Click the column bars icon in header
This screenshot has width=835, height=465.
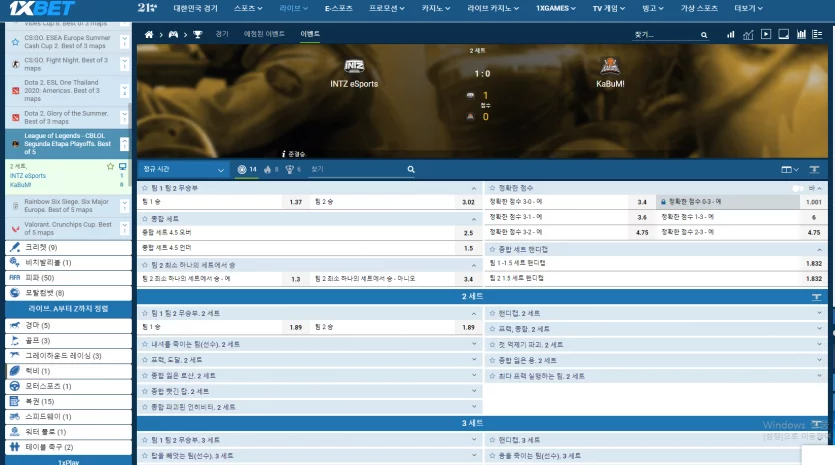pos(801,34)
